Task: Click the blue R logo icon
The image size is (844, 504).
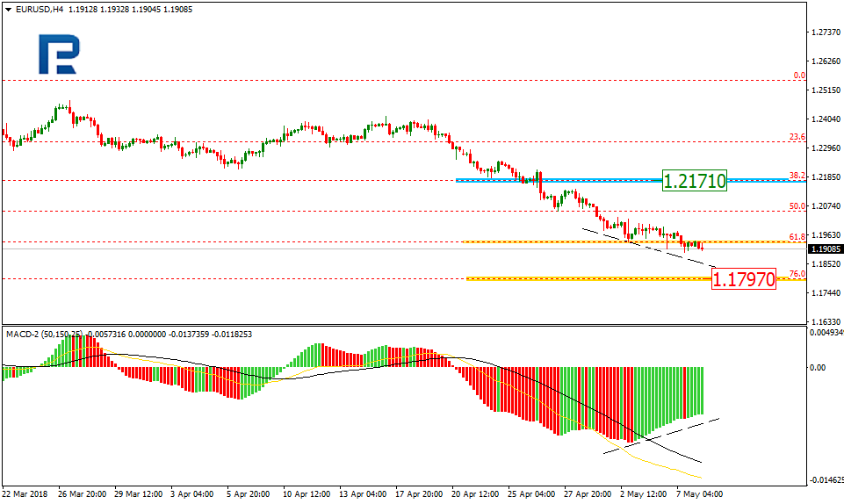Action: (x=58, y=55)
